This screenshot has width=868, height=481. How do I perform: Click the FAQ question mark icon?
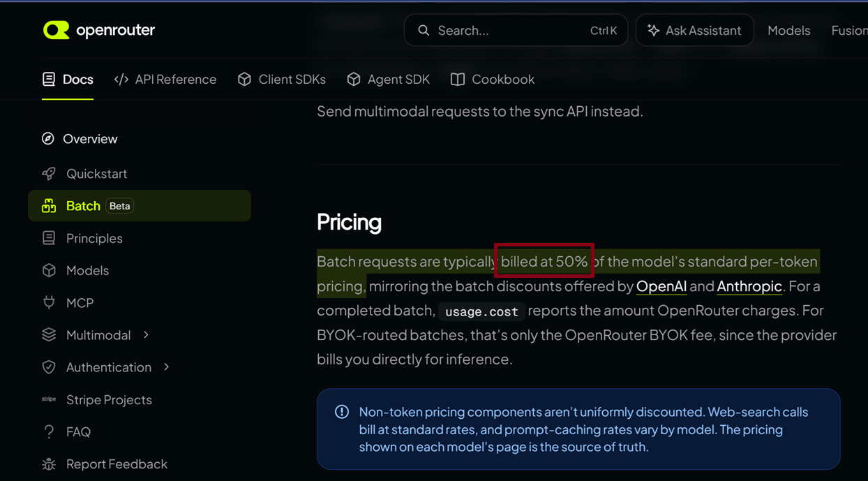pos(49,432)
